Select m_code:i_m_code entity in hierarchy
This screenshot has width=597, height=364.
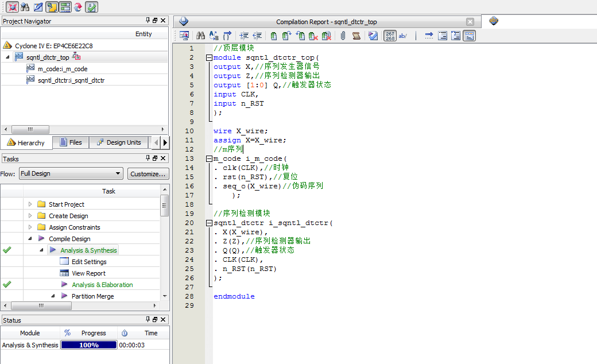tap(63, 69)
